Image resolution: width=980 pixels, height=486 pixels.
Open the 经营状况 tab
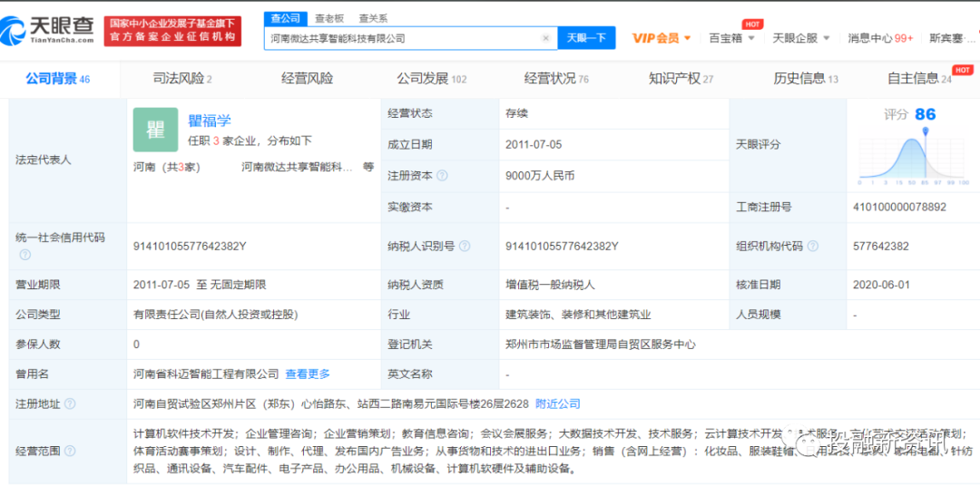[556, 79]
